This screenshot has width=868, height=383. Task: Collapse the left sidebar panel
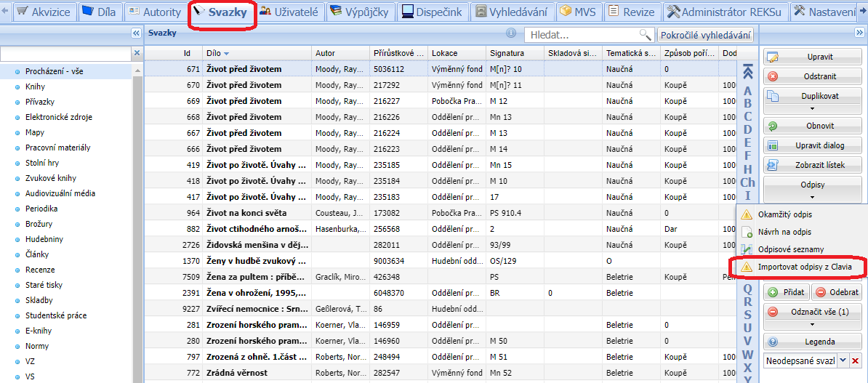(136, 33)
